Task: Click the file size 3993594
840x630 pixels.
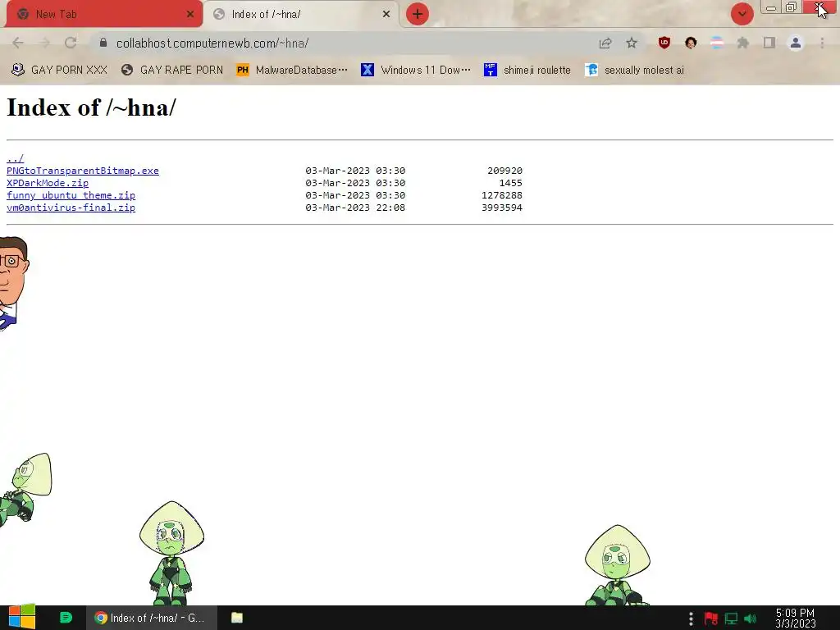Action: [501, 208]
